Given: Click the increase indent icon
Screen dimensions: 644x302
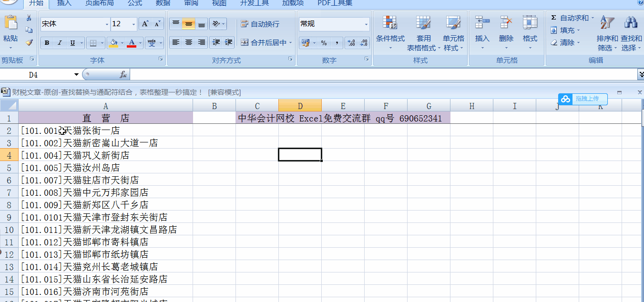Looking at the screenshot, I should coord(228,42).
